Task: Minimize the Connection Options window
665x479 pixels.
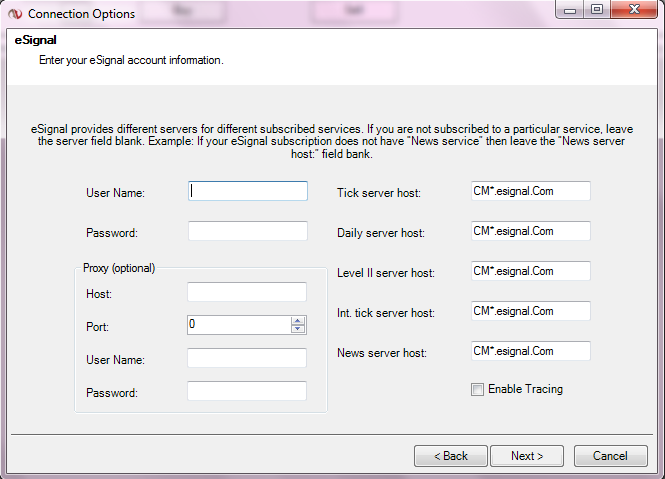Action: 570,9
